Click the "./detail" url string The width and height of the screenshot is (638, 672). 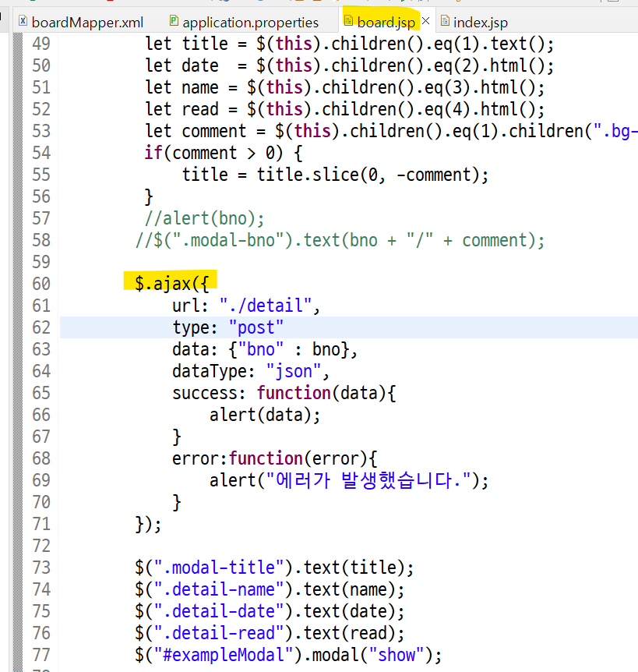tap(266, 306)
